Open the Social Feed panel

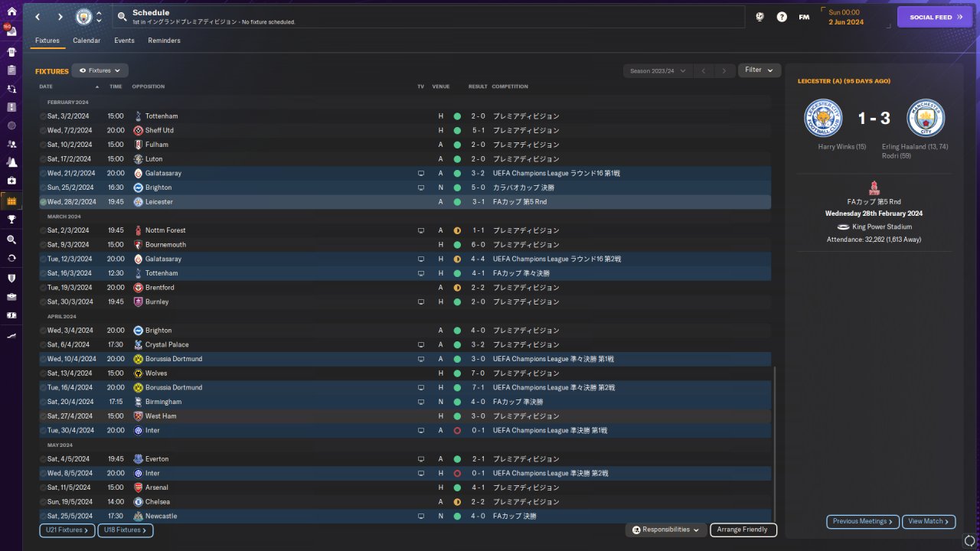pyautogui.click(x=934, y=17)
